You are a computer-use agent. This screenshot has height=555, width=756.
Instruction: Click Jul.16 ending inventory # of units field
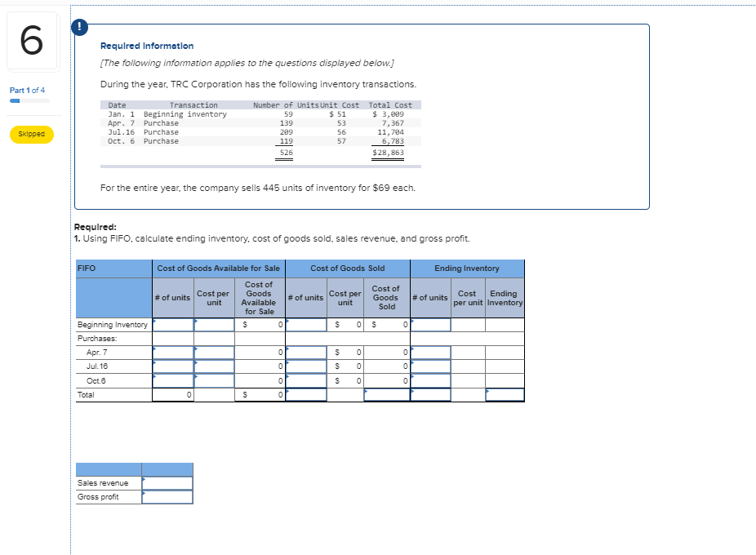[430, 366]
